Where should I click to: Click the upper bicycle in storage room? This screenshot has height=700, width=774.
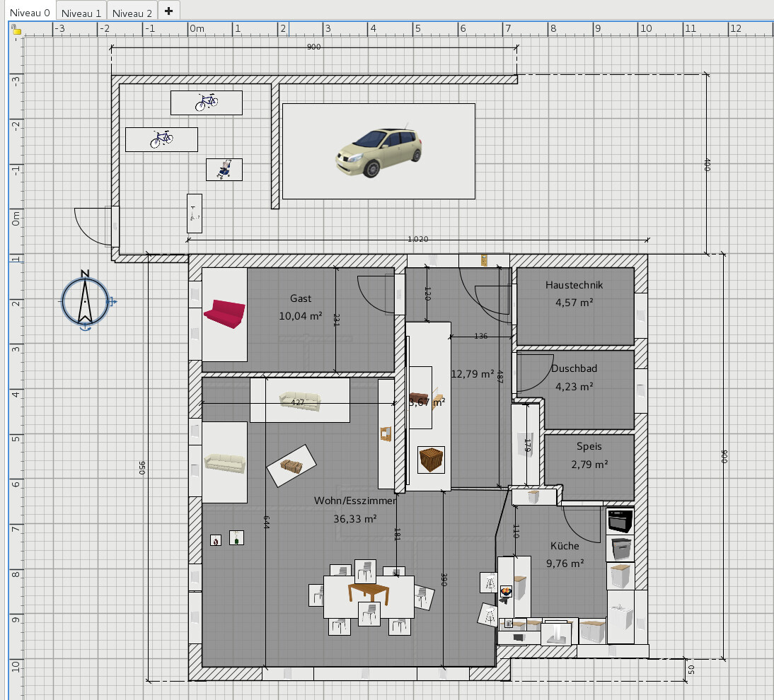(x=206, y=103)
